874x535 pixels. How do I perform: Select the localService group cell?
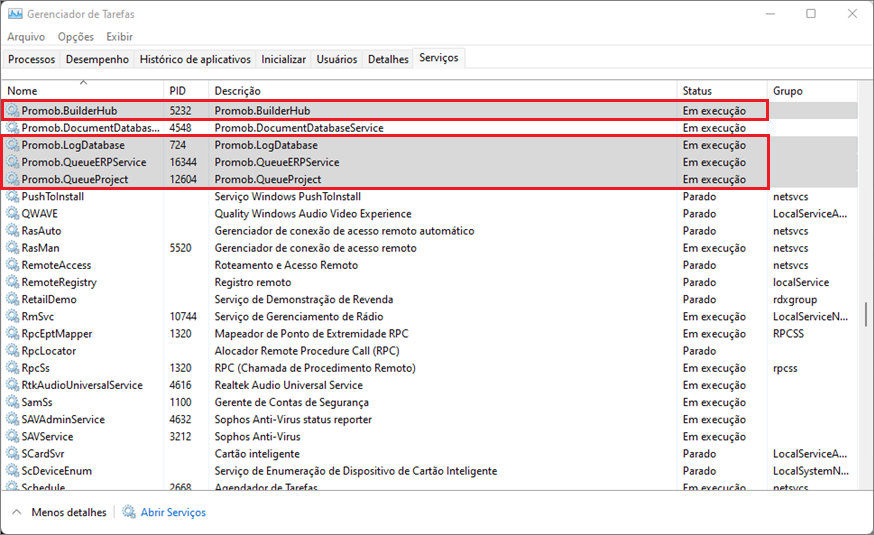coord(801,283)
